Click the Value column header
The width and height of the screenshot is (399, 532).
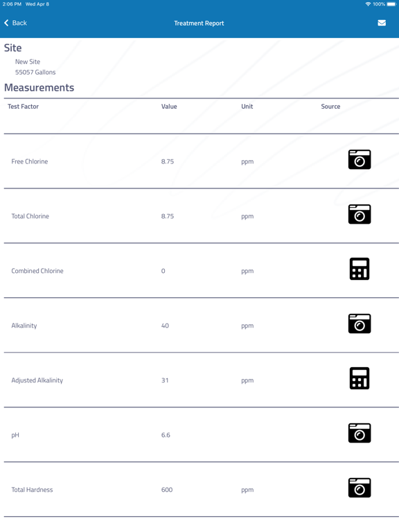[x=169, y=106]
